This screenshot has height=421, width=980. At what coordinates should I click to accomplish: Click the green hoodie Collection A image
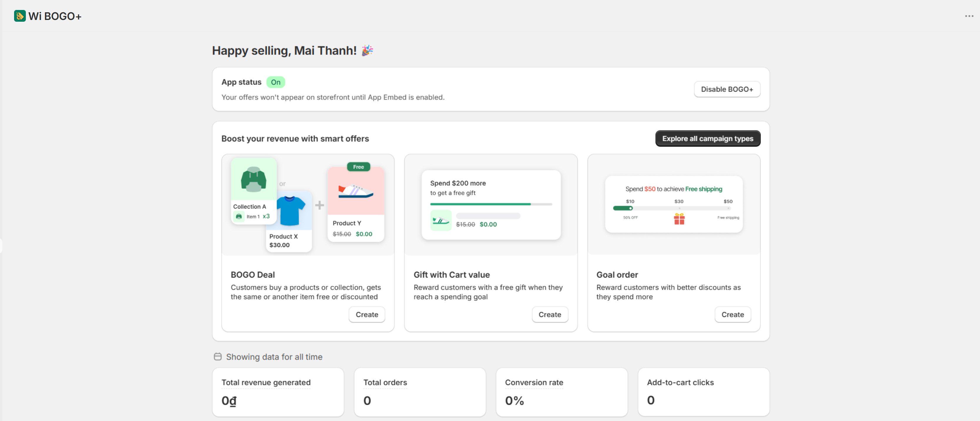coord(254,179)
